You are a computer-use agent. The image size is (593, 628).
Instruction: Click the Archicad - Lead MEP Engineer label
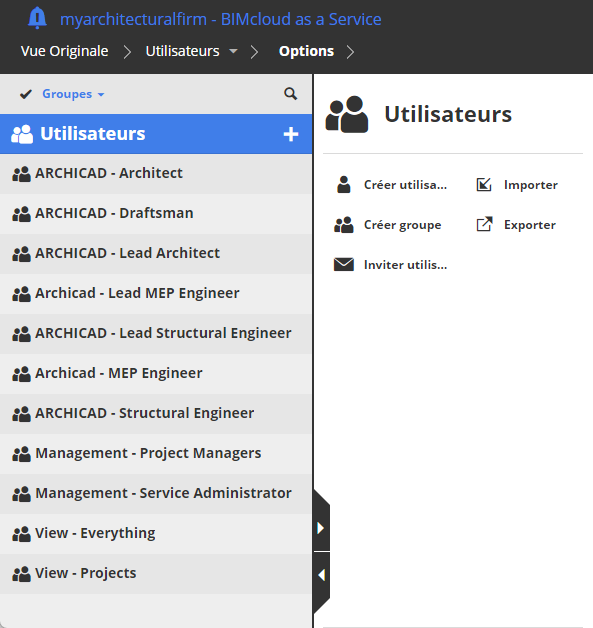tap(137, 293)
